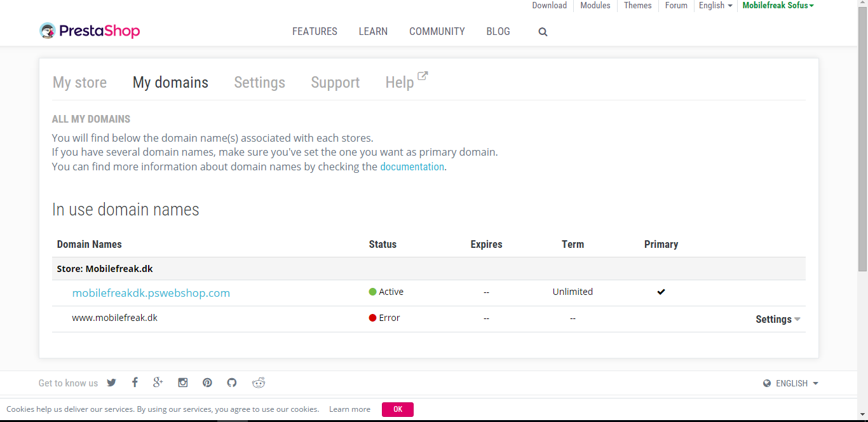Click the Term column header

point(573,244)
